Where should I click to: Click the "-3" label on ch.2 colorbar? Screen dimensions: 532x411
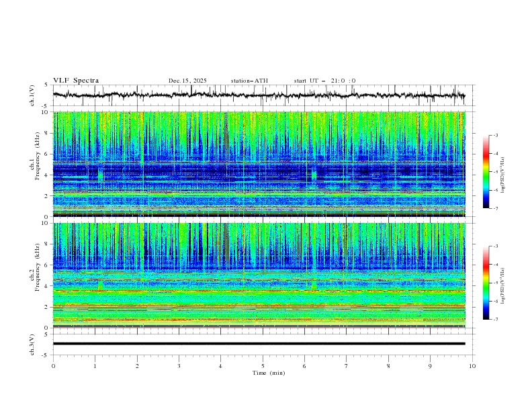(495, 246)
